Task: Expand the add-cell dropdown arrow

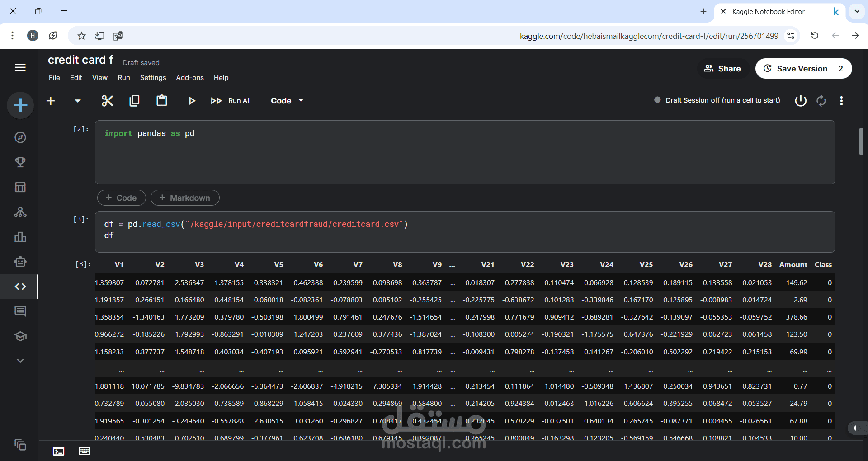Action: point(78,101)
